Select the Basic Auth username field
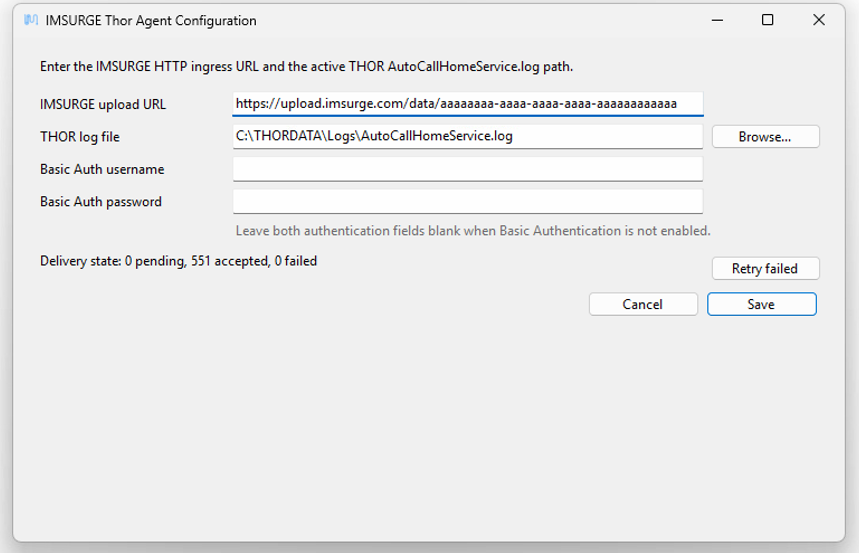 point(468,169)
